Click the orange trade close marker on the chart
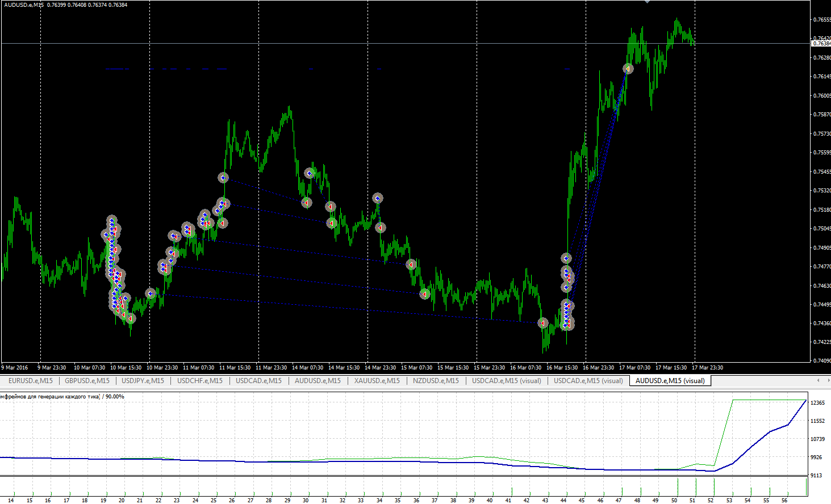Viewport: 831px width, 504px height. click(x=628, y=69)
